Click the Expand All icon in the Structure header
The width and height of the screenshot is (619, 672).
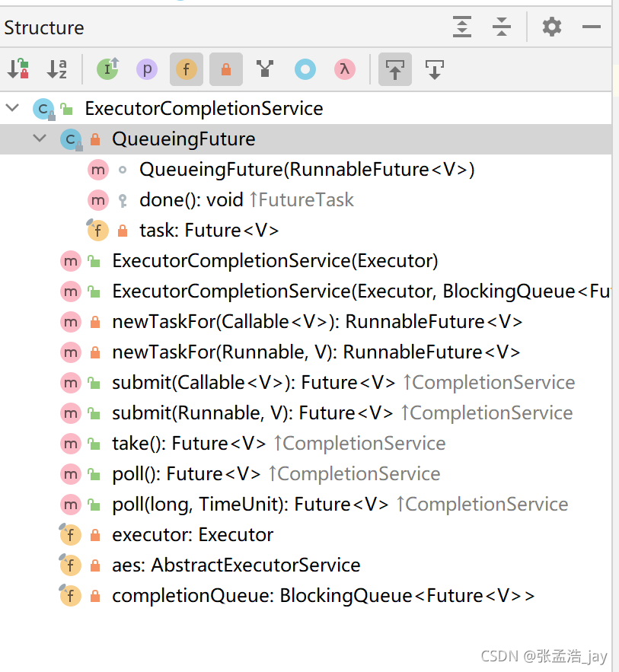[462, 27]
